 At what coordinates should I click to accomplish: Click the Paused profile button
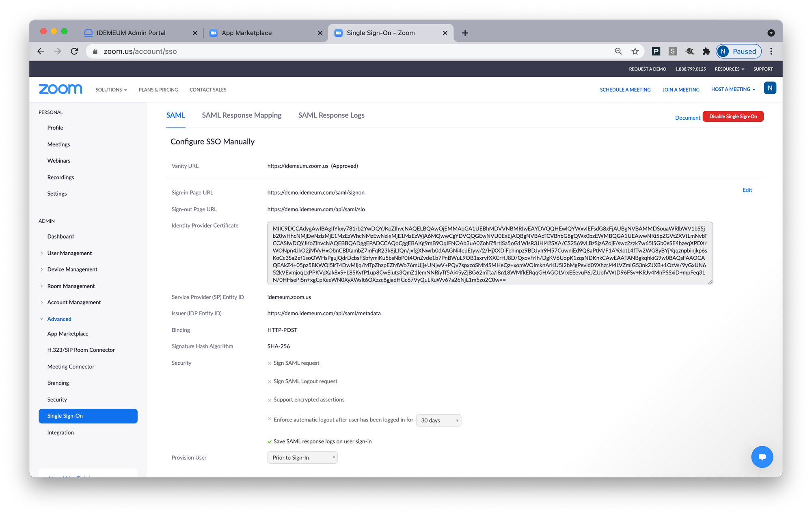click(x=739, y=51)
